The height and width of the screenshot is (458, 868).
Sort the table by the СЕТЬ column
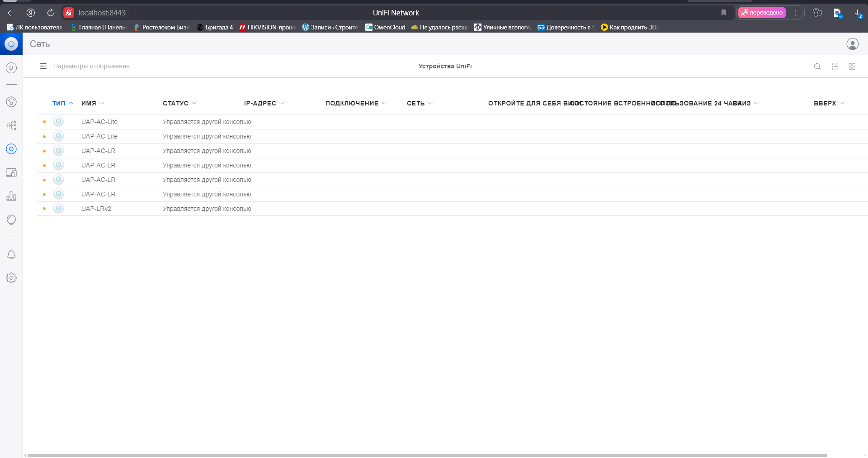(420, 103)
